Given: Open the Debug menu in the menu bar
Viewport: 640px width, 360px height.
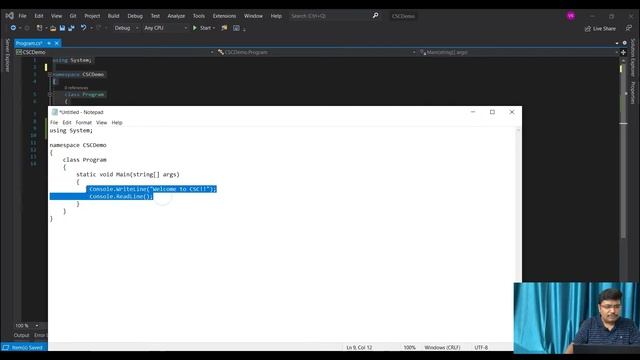Looking at the screenshot, I should pyautogui.click(x=135, y=16).
